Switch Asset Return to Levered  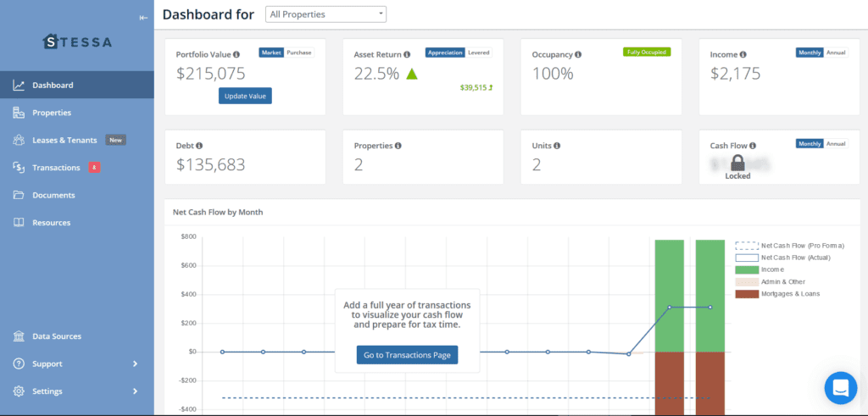[x=479, y=53]
